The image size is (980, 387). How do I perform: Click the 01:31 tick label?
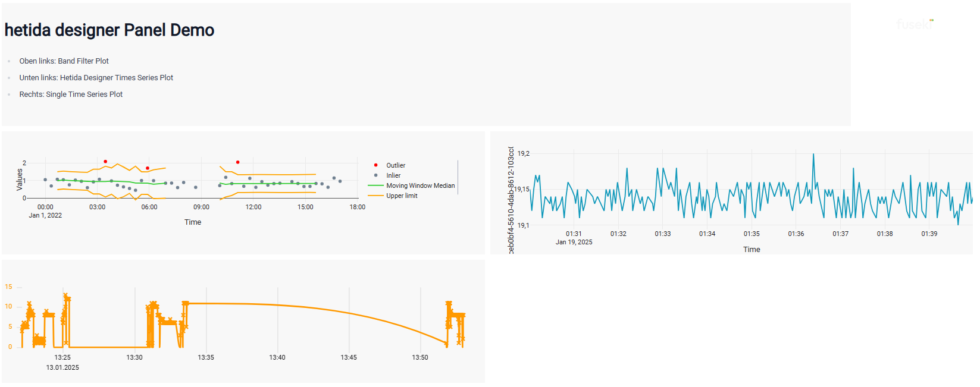(574, 234)
